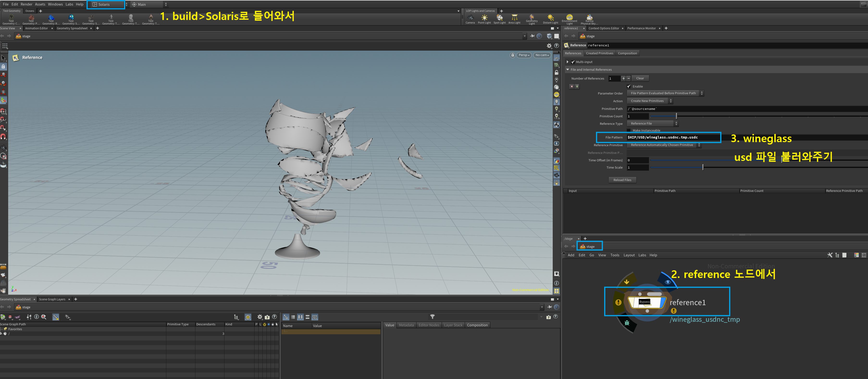The height and width of the screenshot is (379, 868).
Task: Check the Make Instanceable option
Action: coord(629,131)
